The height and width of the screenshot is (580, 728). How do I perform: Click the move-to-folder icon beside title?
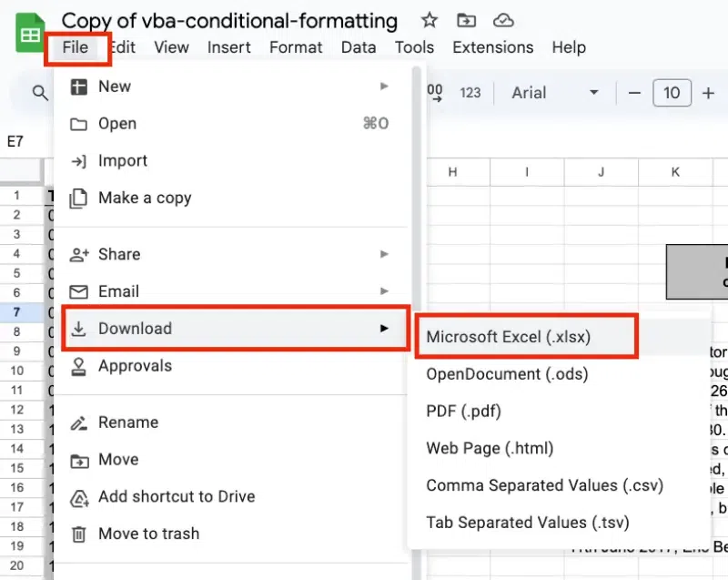pyautogui.click(x=466, y=20)
